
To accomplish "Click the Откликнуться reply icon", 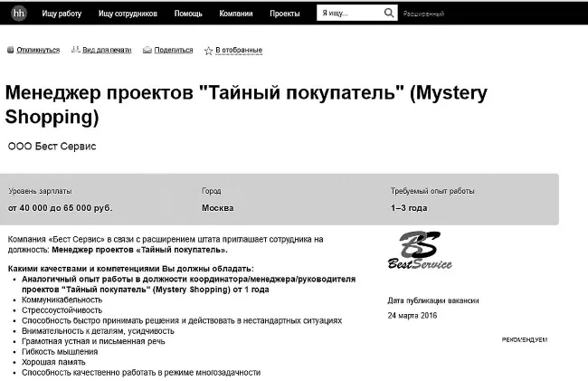I will 11,50.
